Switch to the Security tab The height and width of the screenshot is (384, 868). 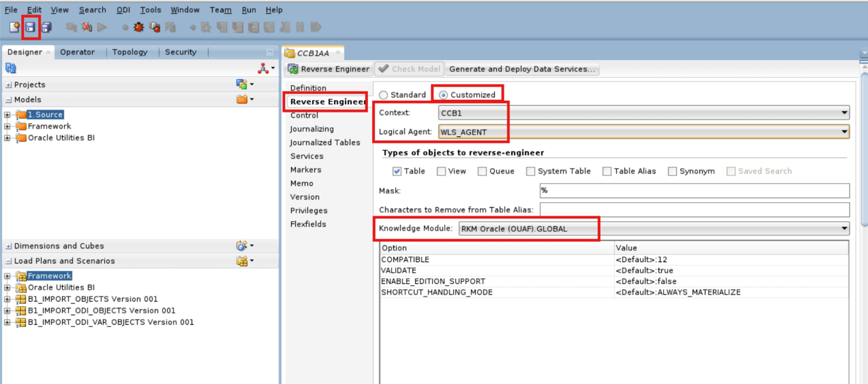[180, 52]
